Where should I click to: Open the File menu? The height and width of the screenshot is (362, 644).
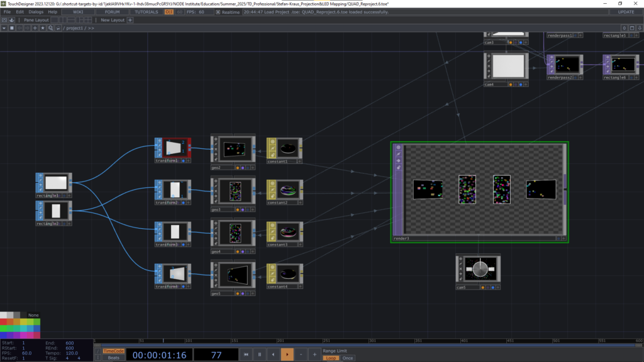coord(7,12)
